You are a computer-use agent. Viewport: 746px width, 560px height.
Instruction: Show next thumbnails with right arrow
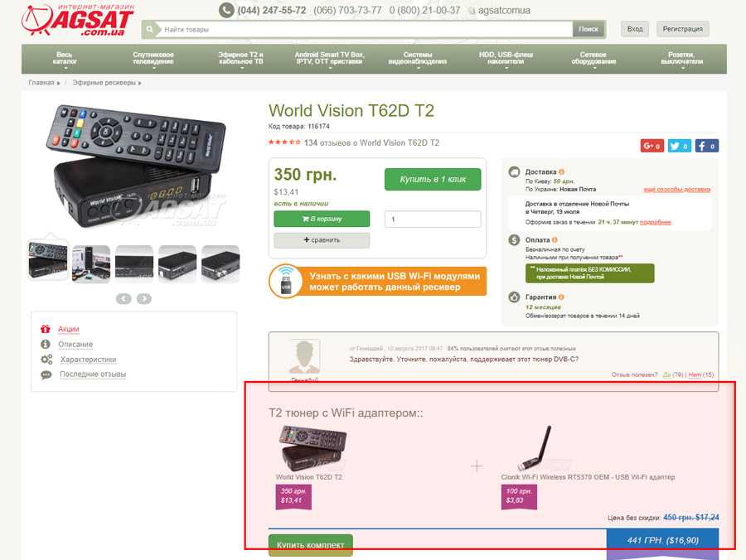(x=144, y=298)
